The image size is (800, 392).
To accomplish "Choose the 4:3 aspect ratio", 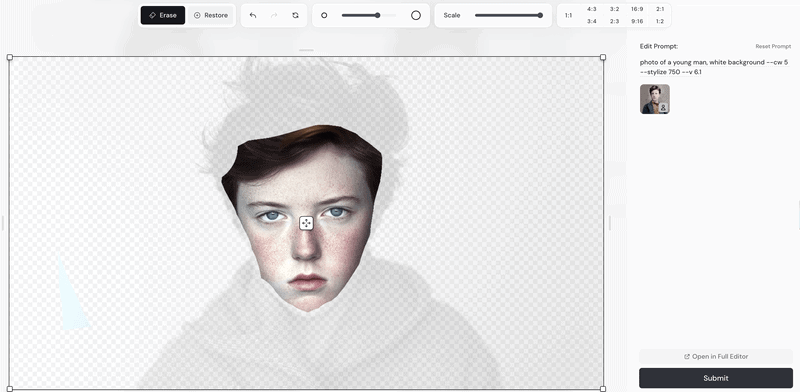I will tap(592, 9).
